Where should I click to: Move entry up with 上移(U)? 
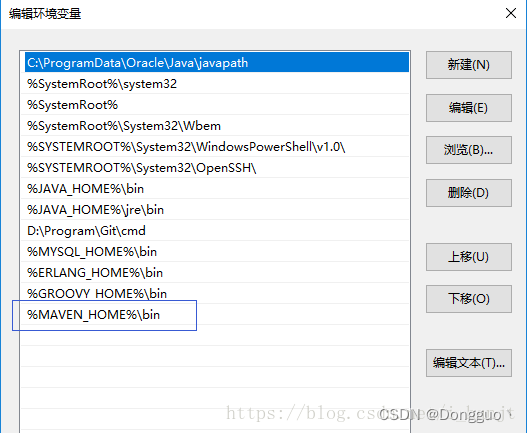click(469, 257)
